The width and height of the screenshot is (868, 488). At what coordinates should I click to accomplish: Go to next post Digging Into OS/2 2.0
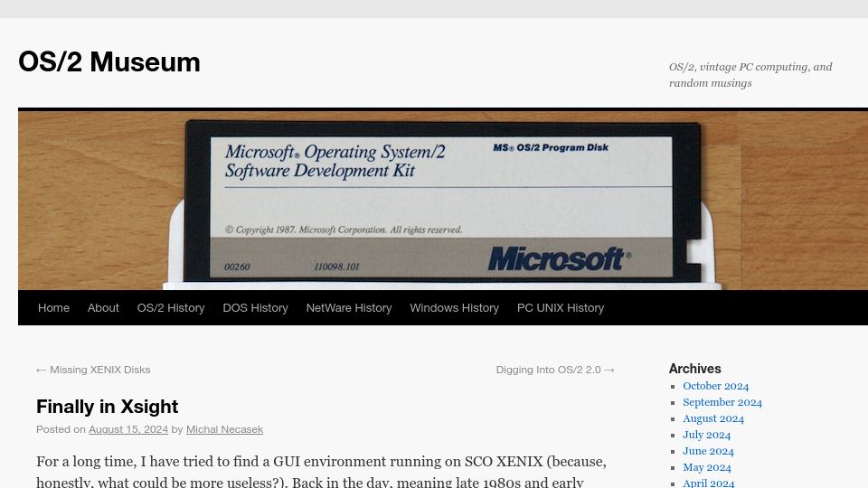[555, 370]
